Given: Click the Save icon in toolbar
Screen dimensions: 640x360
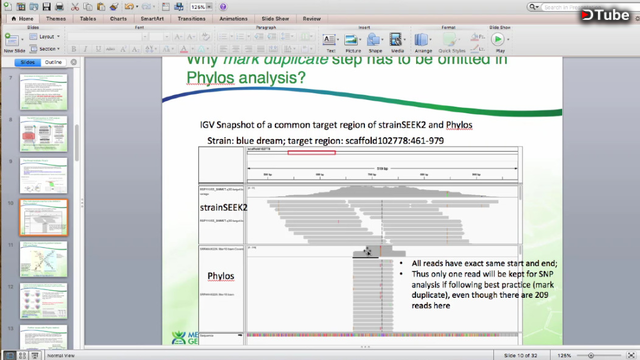Looking at the screenshot, I should [x=47, y=7].
